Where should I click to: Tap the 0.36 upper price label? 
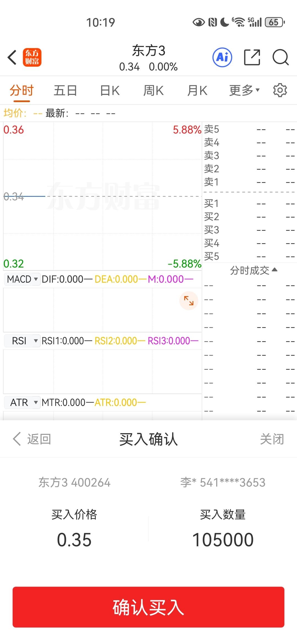[x=13, y=130]
